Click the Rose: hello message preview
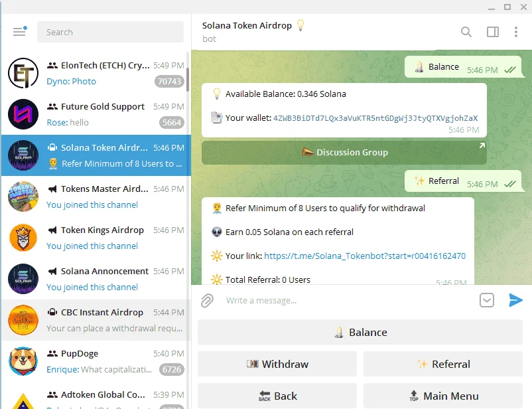532x409 pixels. click(x=68, y=123)
